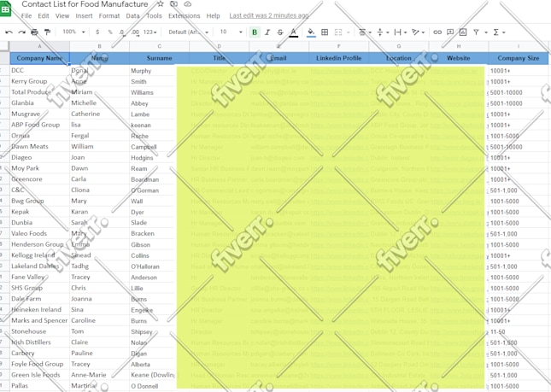Select the company size cell '11-50'

pyautogui.click(x=519, y=331)
